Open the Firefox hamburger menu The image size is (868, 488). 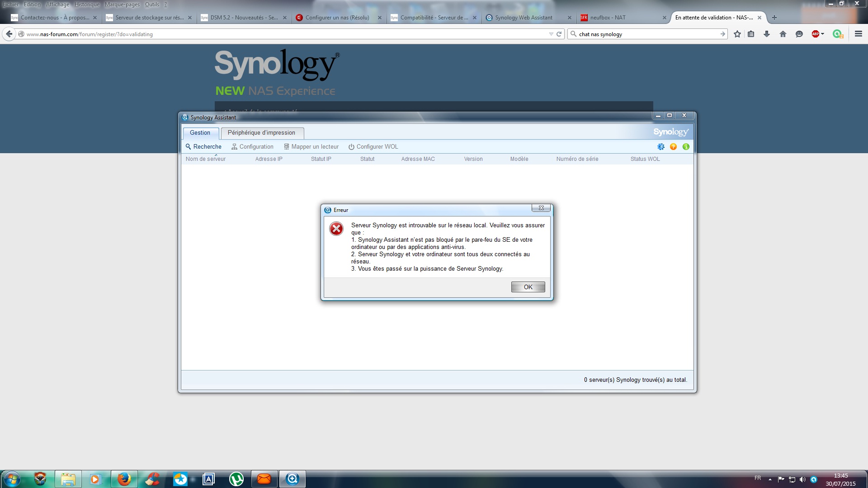point(859,34)
